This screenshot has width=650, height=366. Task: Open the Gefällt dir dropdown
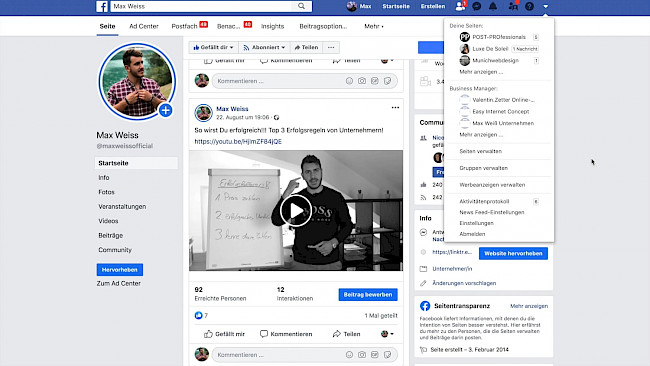pos(213,47)
